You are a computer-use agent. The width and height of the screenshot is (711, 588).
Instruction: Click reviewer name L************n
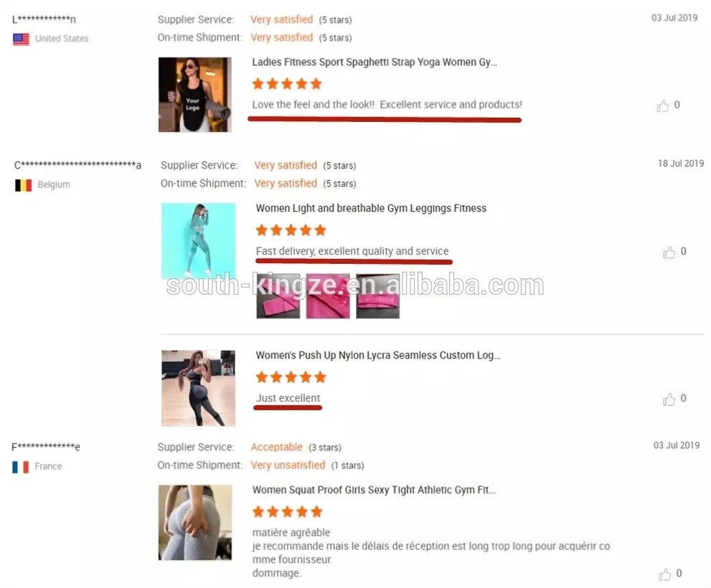click(x=44, y=19)
